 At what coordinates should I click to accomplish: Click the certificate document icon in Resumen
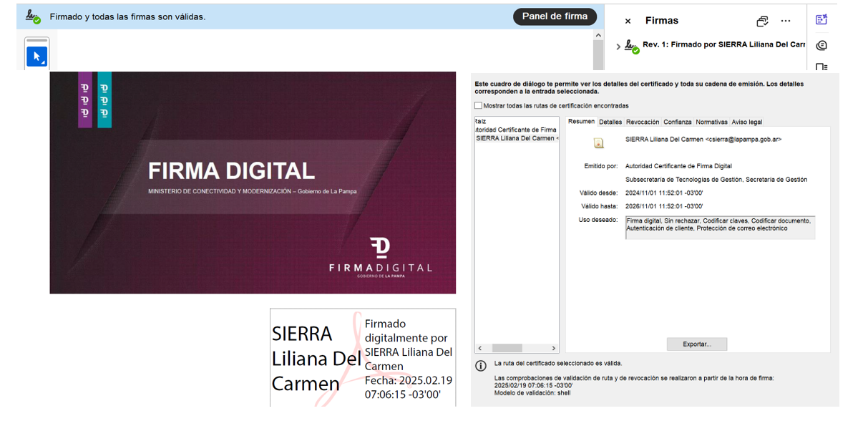[600, 141]
